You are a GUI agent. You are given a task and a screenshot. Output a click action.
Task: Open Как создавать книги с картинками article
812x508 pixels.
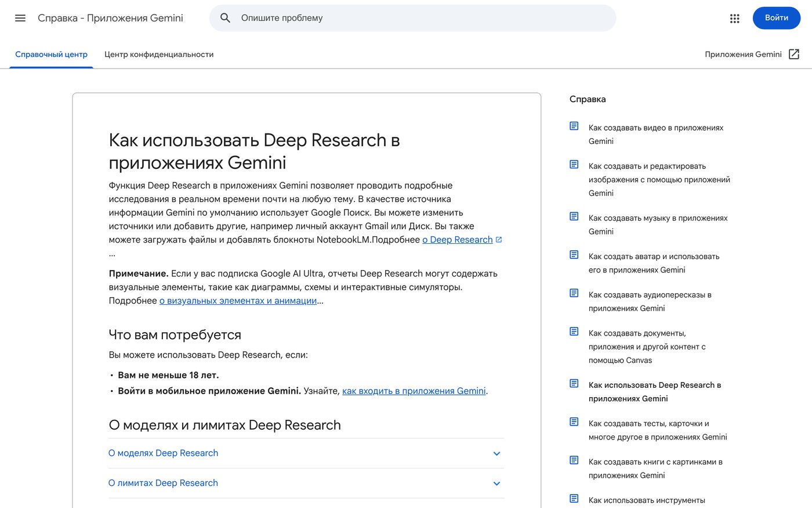tap(655, 469)
